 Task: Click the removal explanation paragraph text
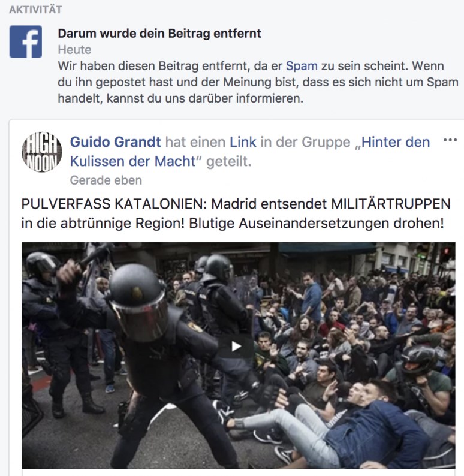click(x=258, y=82)
